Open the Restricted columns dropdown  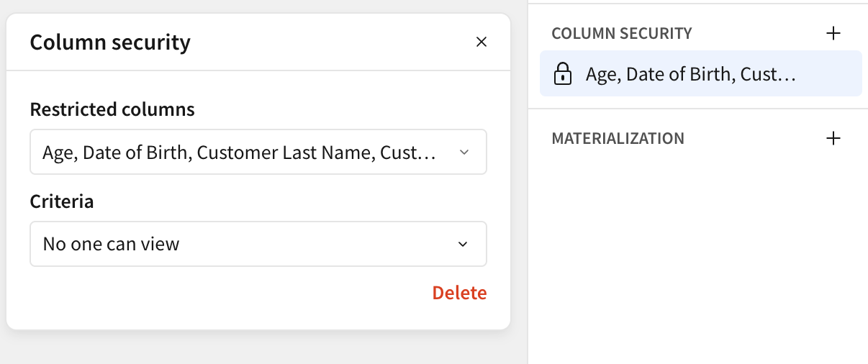(258, 152)
